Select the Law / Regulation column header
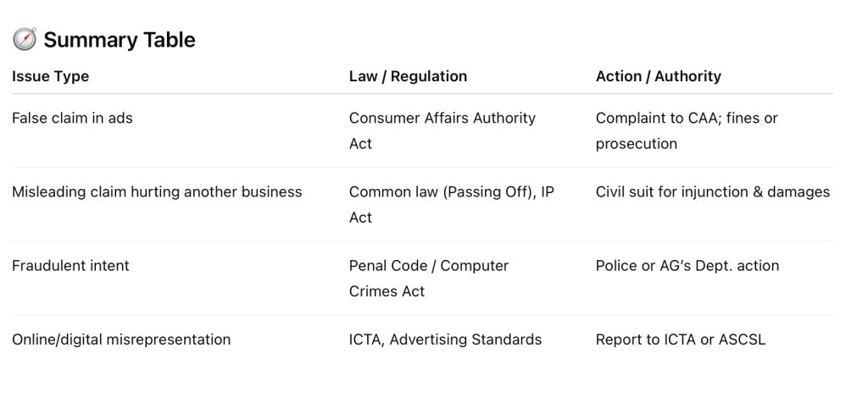The height and width of the screenshot is (398, 868). (x=408, y=76)
